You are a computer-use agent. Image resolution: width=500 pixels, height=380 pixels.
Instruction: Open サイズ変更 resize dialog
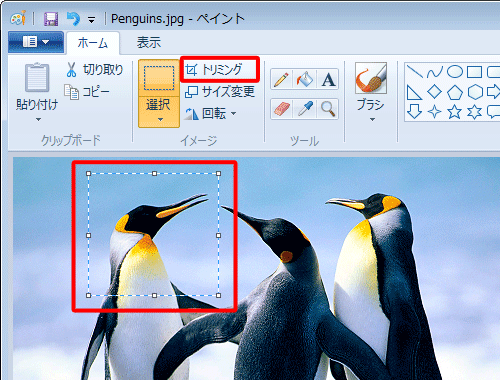[220, 92]
